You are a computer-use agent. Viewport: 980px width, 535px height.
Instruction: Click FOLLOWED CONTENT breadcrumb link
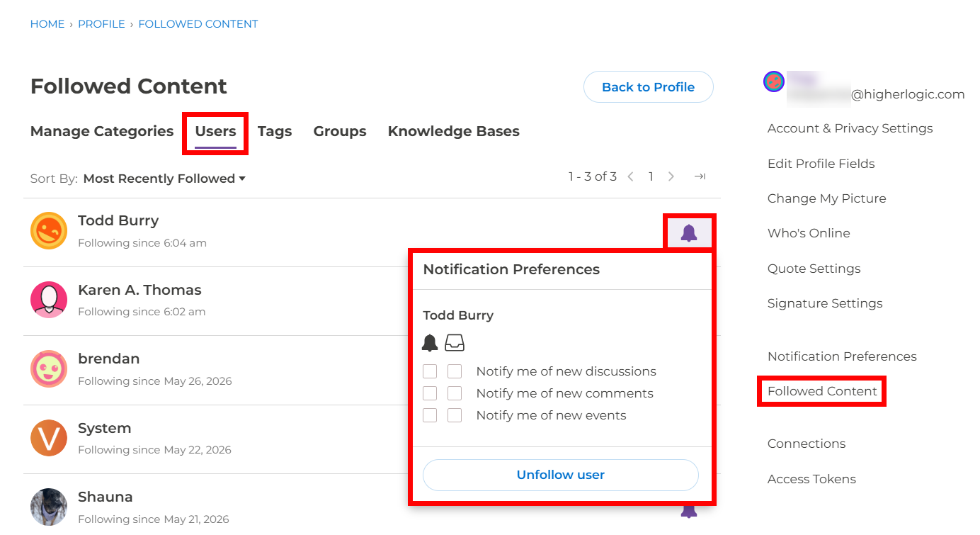[x=198, y=24]
